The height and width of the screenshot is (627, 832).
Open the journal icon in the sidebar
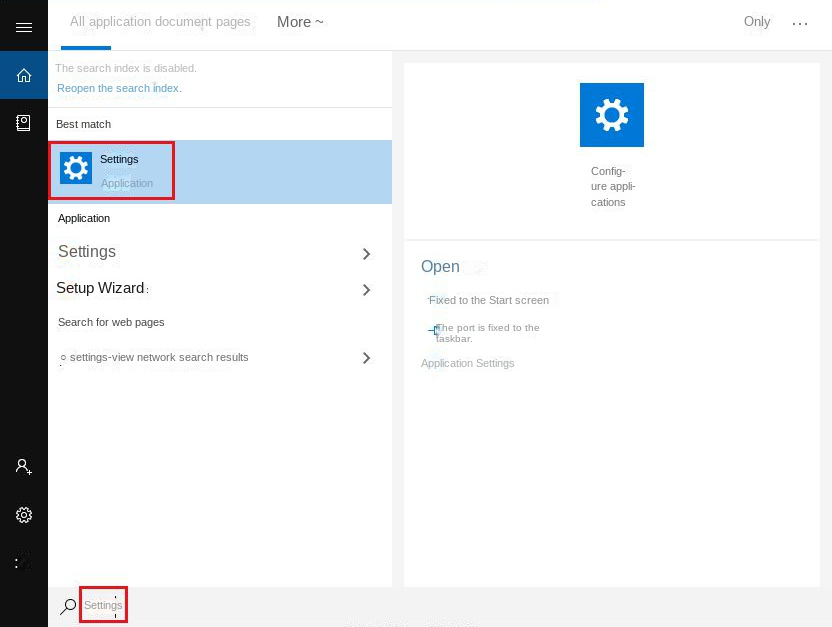coord(24,122)
